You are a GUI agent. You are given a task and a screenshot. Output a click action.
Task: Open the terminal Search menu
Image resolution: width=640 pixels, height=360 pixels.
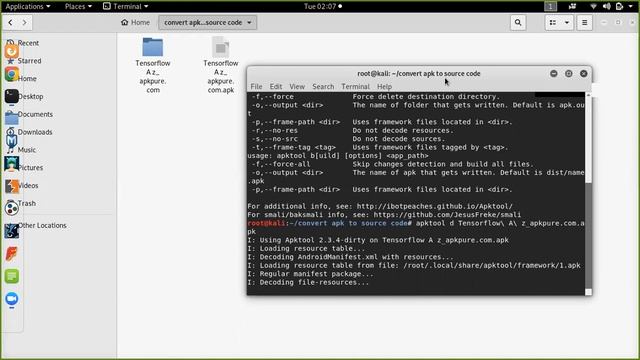click(323, 87)
